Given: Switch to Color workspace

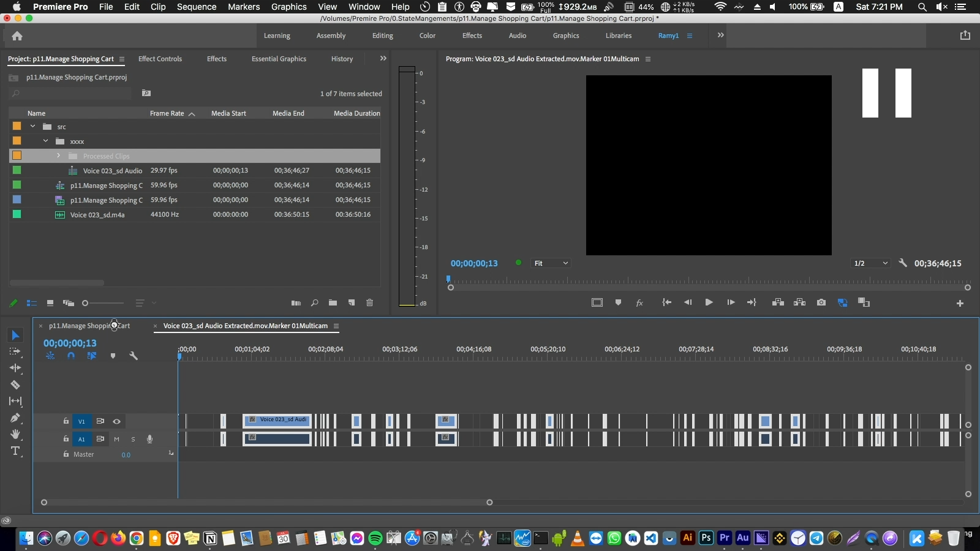Looking at the screenshot, I should point(428,36).
